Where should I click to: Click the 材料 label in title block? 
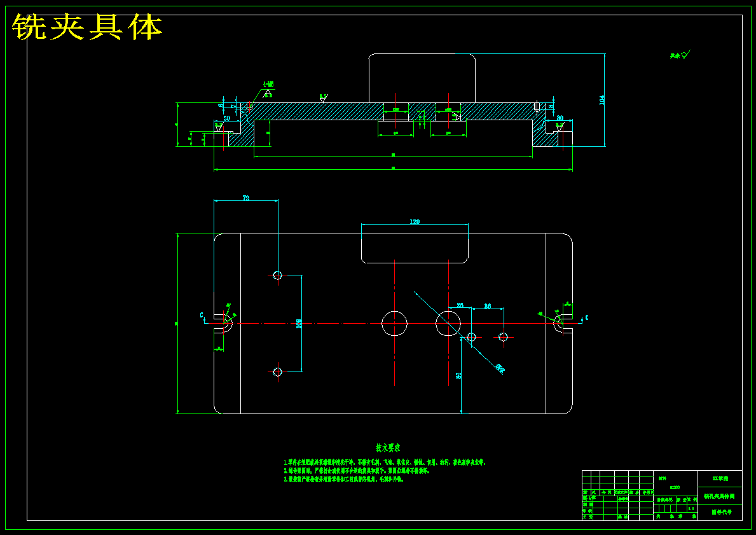click(663, 478)
